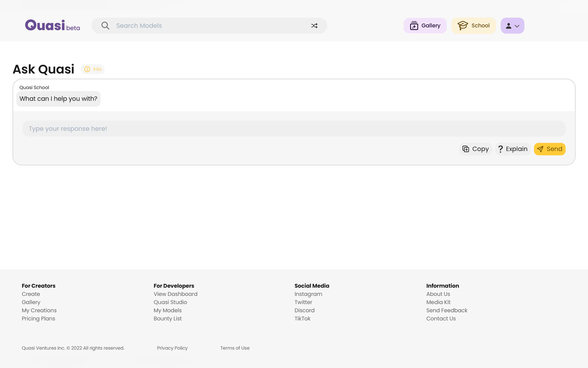The height and width of the screenshot is (368, 588).
Task: Send the message with paper plane button
Action: point(549,149)
